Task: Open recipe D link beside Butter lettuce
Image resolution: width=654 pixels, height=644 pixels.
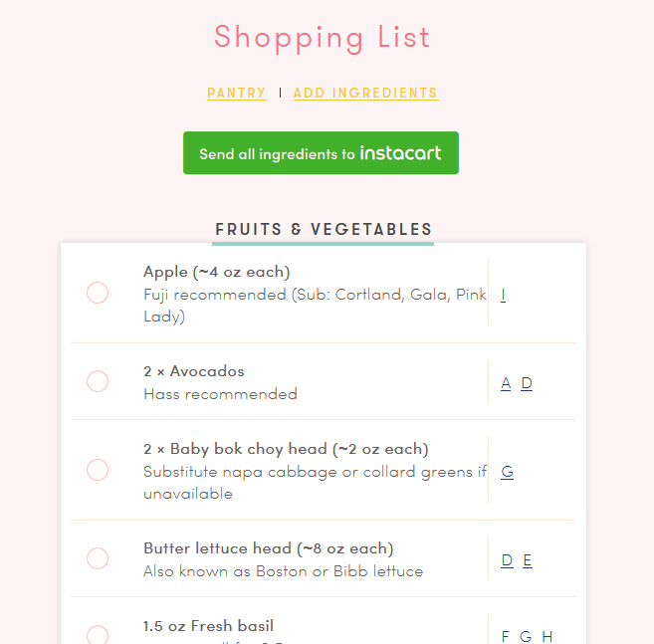Action: 507,560
